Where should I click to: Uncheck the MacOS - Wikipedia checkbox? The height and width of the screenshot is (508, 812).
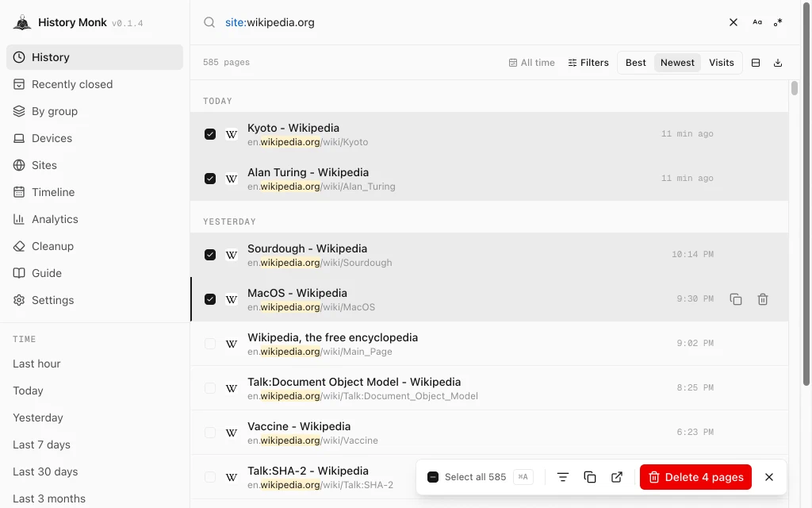tap(209, 299)
